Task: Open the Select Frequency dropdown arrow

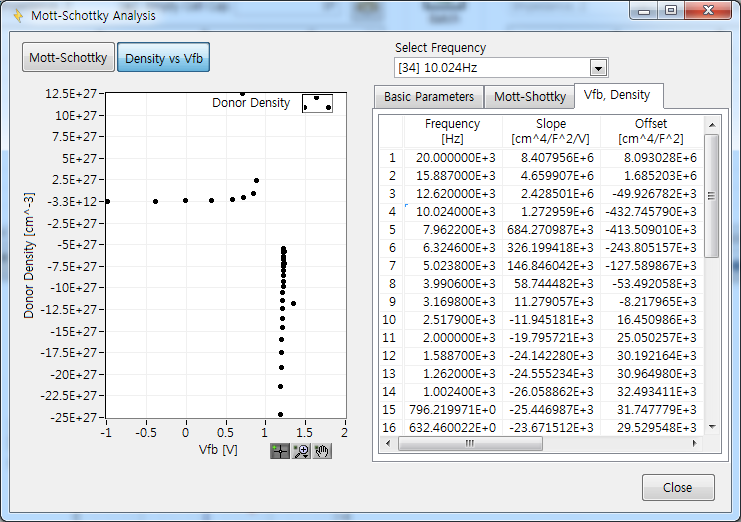Action: pyautogui.click(x=598, y=68)
